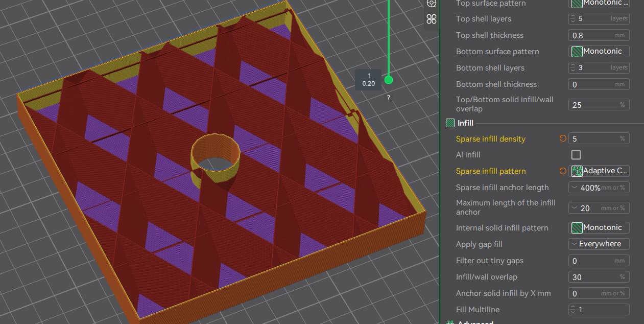Adjust the Bottom shell layers stepper
The height and width of the screenshot is (324, 644).
573,68
